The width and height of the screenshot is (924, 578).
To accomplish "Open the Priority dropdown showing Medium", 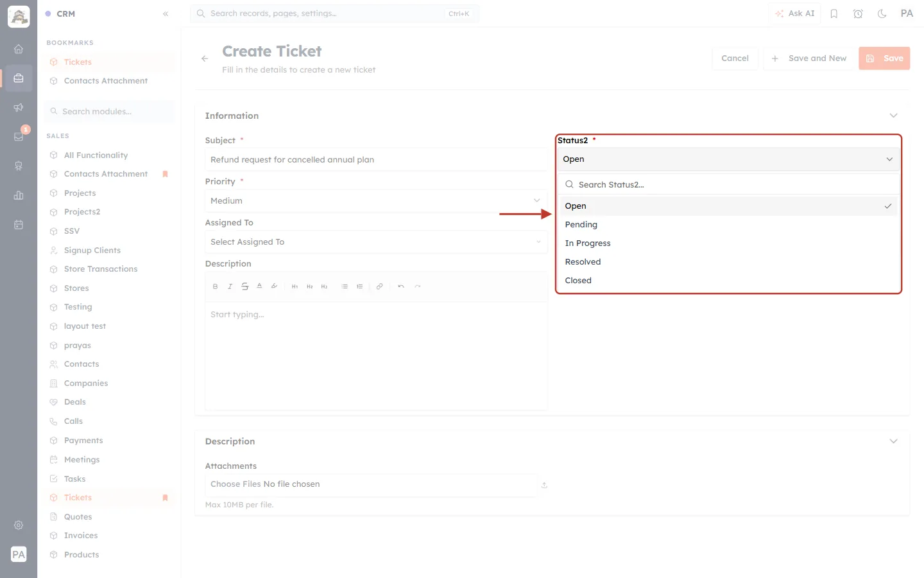I will 376,201.
